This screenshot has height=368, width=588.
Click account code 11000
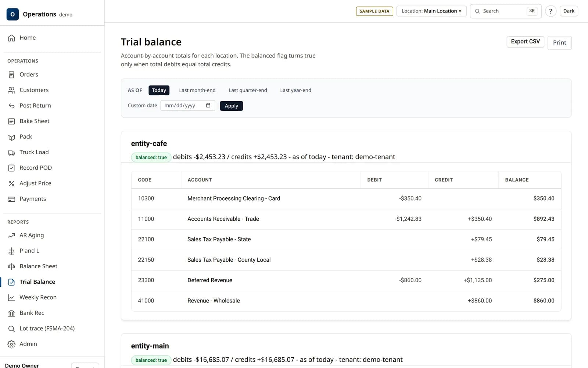(x=146, y=219)
